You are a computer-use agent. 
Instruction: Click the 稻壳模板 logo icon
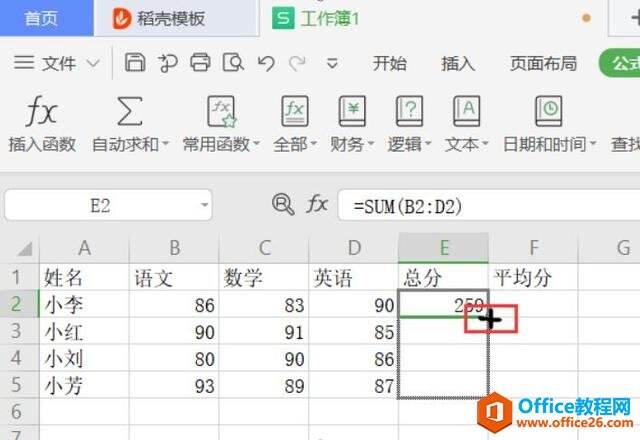click(122, 19)
